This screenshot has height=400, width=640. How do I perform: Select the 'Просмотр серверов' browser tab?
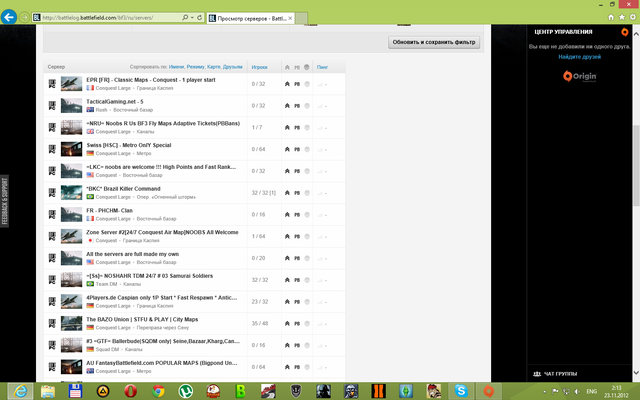[250, 18]
